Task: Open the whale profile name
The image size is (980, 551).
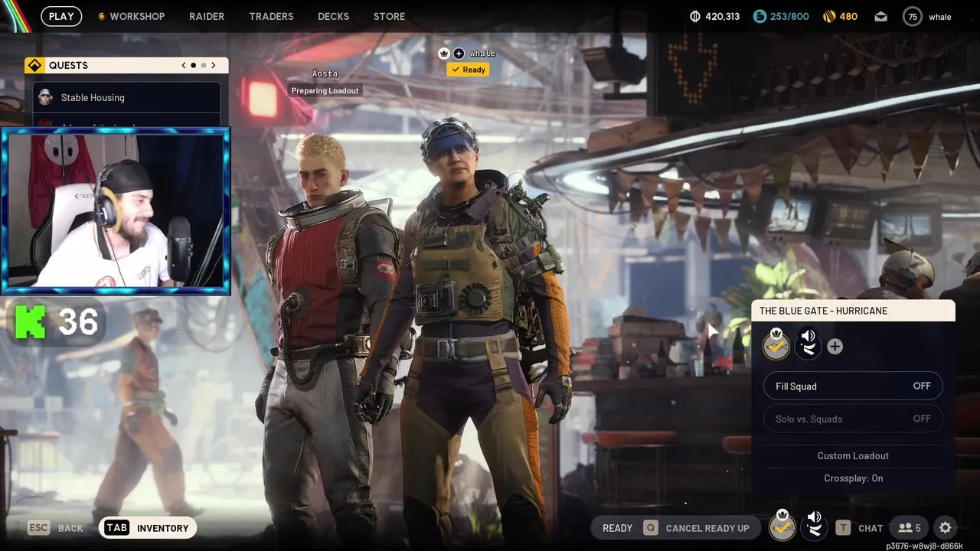Action: [x=940, y=17]
